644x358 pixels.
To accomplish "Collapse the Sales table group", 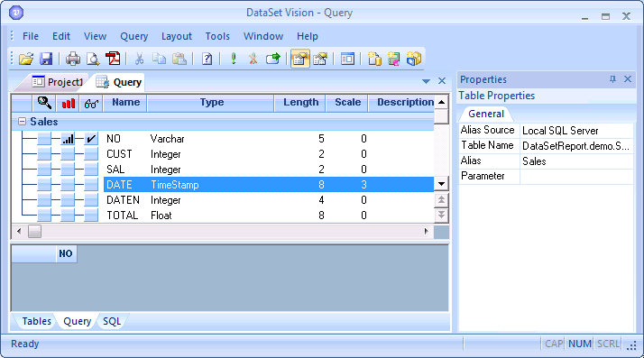I will click(23, 122).
